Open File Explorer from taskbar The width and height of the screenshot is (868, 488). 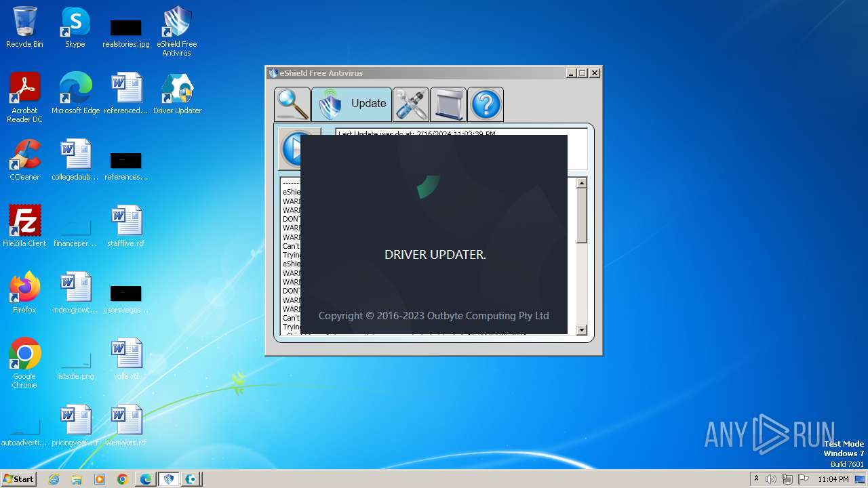[x=77, y=479]
